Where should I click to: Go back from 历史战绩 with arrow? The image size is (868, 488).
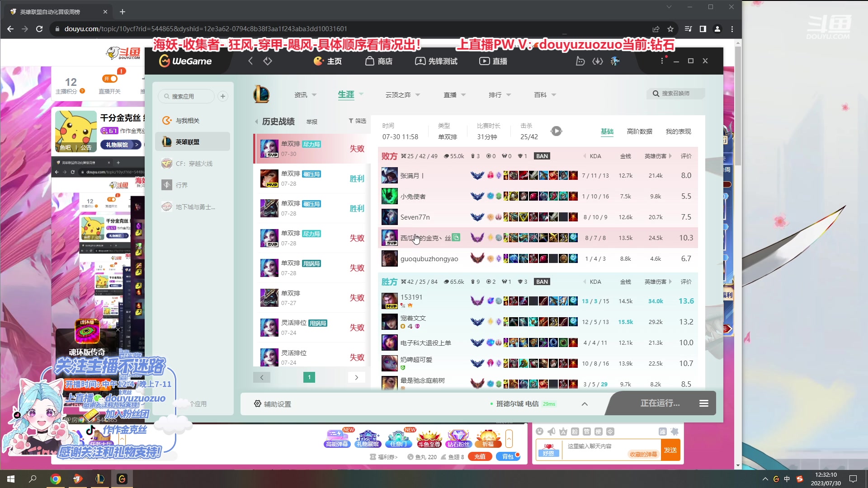tap(256, 122)
